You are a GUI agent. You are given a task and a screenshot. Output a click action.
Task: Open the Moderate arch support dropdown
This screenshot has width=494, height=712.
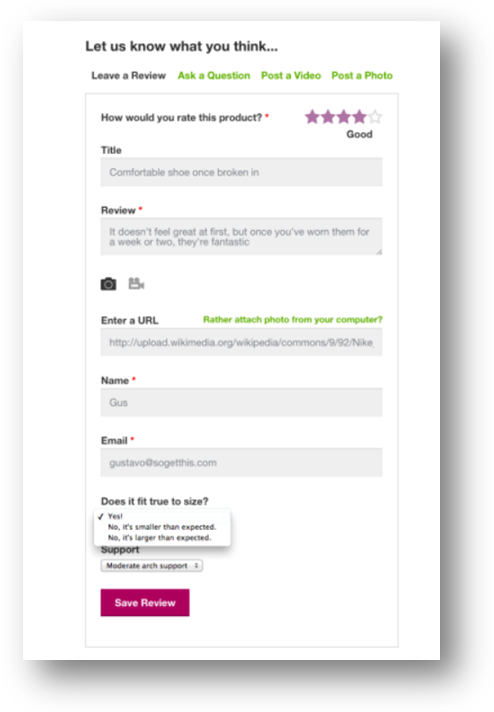[x=152, y=566]
